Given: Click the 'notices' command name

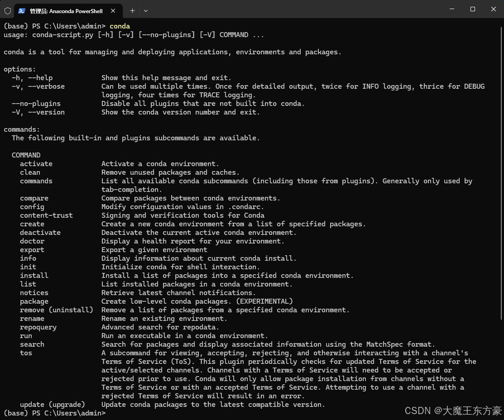Looking at the screenshot, I should pyautogui.click(x=34, y=293).
